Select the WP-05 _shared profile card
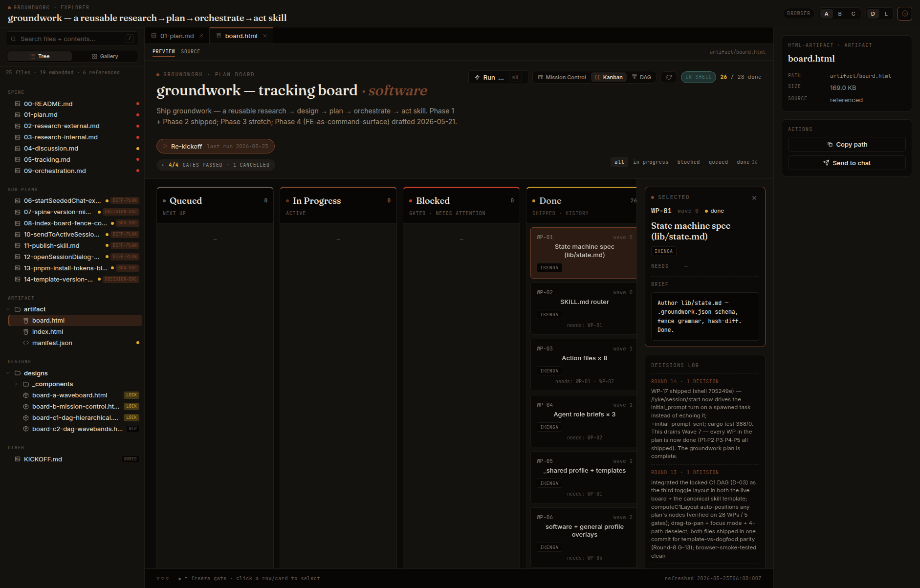920x588 pixels. (x=584, y=477)
